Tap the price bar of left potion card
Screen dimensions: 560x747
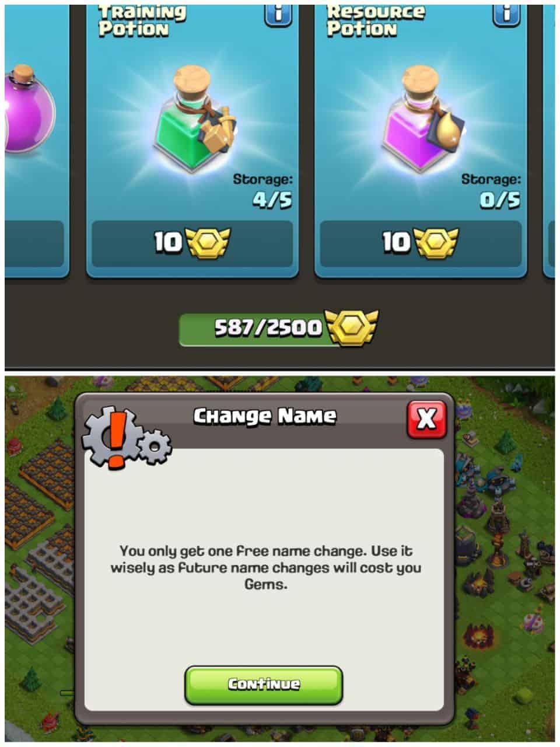click(34, 243)
